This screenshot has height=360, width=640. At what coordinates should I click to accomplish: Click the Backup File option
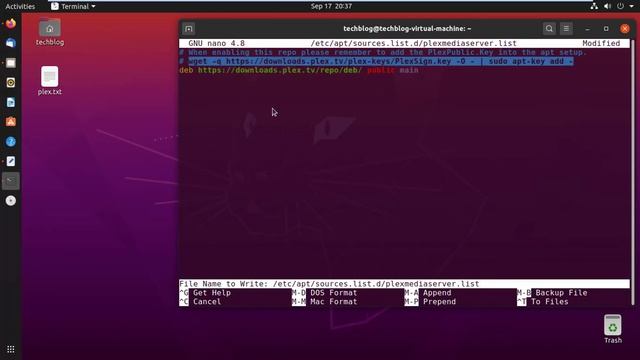552,293
